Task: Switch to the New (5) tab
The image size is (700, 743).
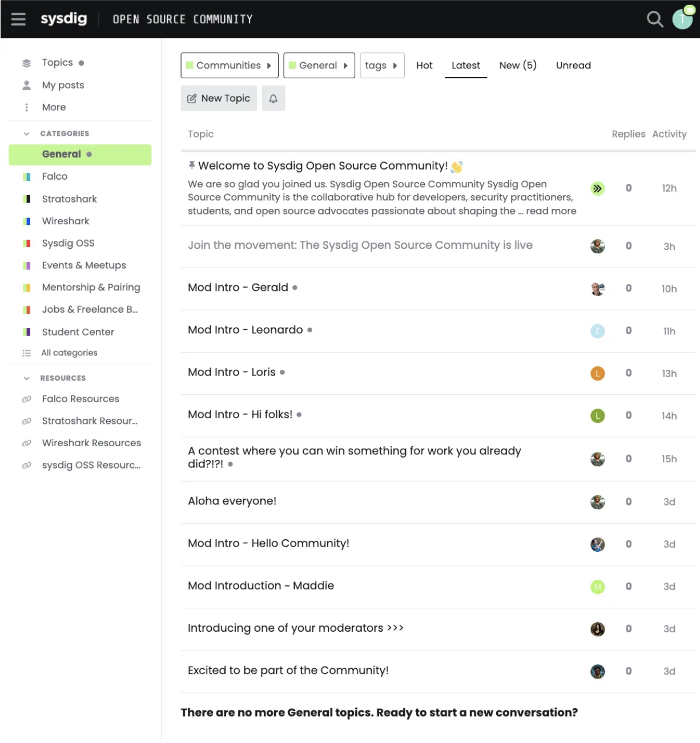Action: pyautogui.click(x=517, y=66)
